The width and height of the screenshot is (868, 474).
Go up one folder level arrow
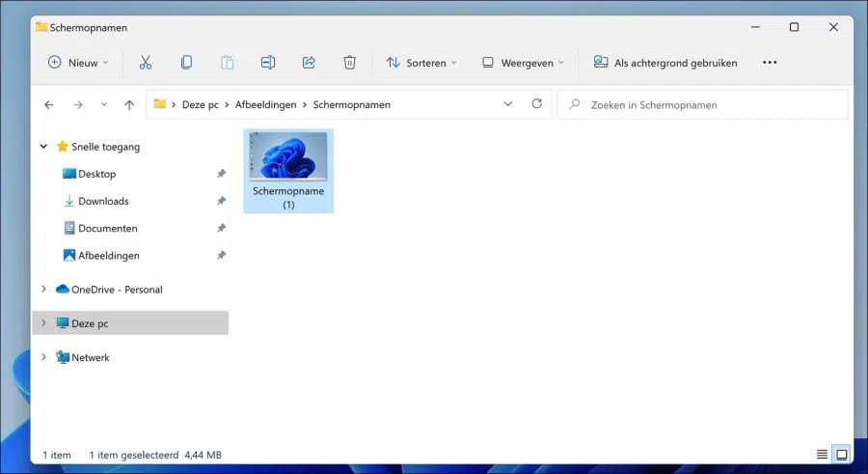129,105
